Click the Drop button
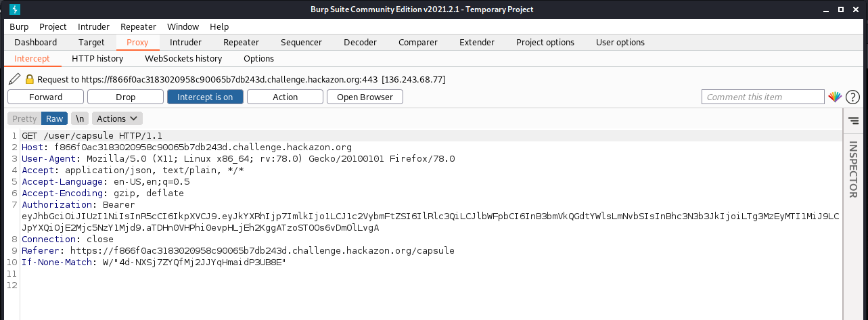This screenshot has height=320, width=868. pyautogui.click(x=125, y=97)
